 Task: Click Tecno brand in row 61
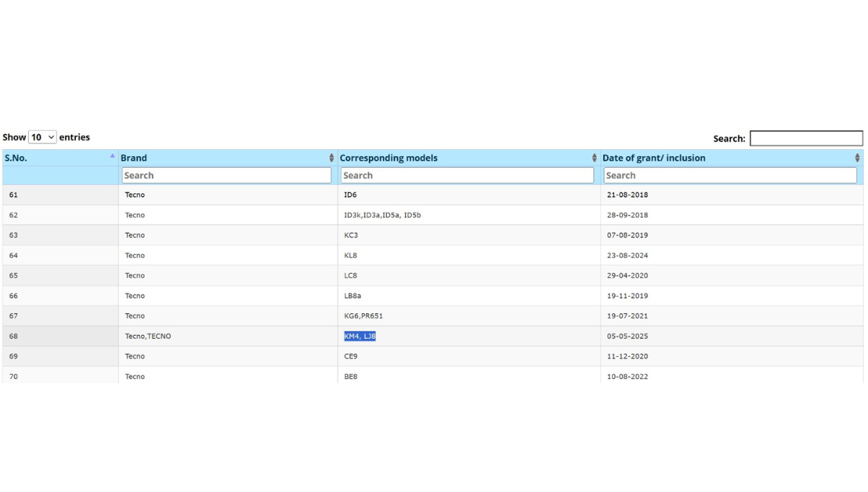click(x=135, y=195)
